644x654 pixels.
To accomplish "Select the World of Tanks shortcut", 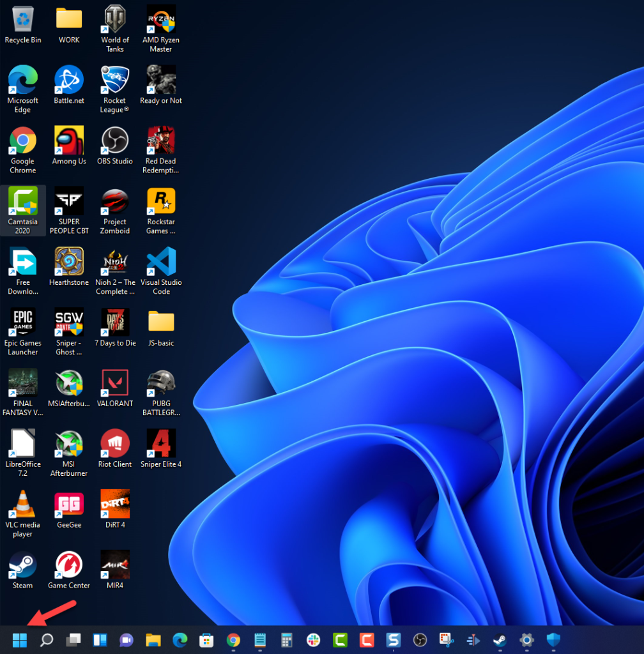I will pos(115,29).
